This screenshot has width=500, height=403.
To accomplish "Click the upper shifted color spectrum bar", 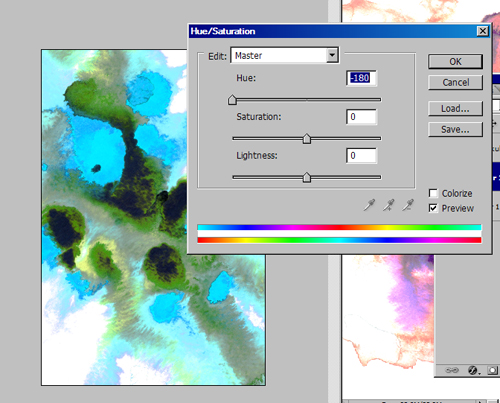I will [x=339, y=227].
